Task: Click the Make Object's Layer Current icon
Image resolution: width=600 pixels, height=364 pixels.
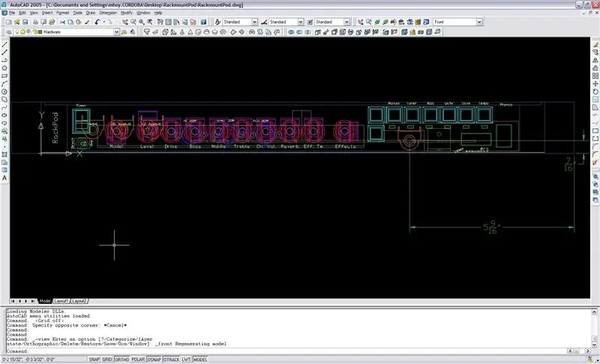Action: pyautogui.click(x=124, y=32)
